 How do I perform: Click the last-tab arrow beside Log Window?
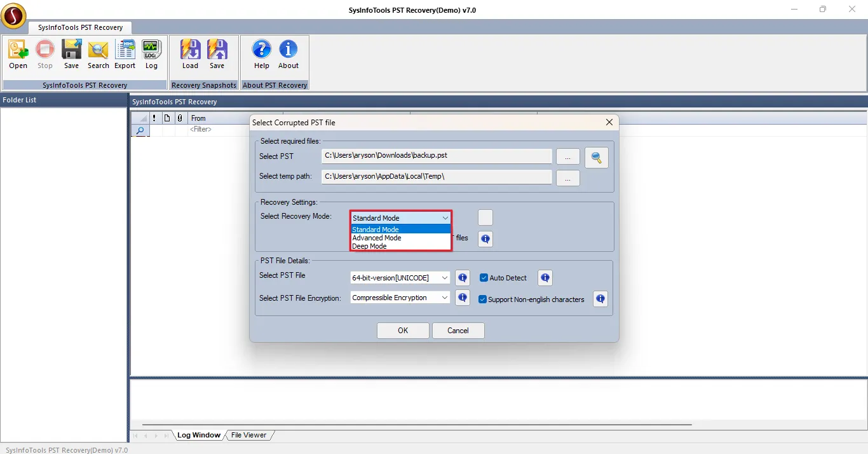point(166,436)
